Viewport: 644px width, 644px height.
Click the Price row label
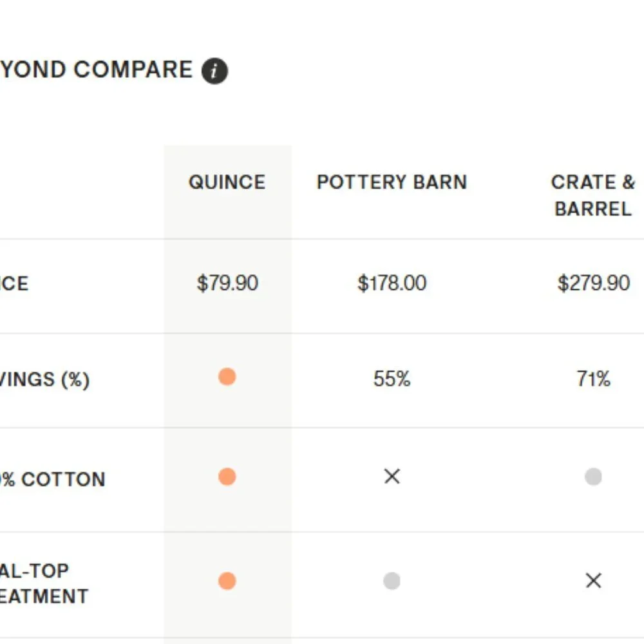14,284
